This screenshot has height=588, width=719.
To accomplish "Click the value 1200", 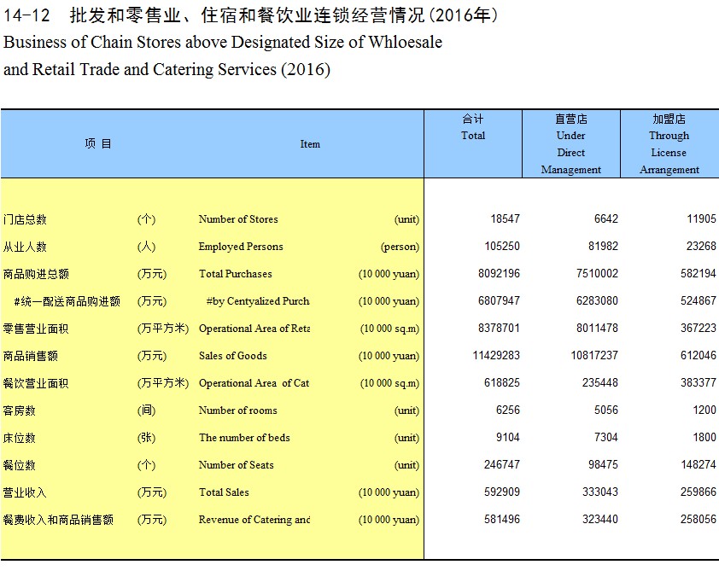I will (704, 410).
